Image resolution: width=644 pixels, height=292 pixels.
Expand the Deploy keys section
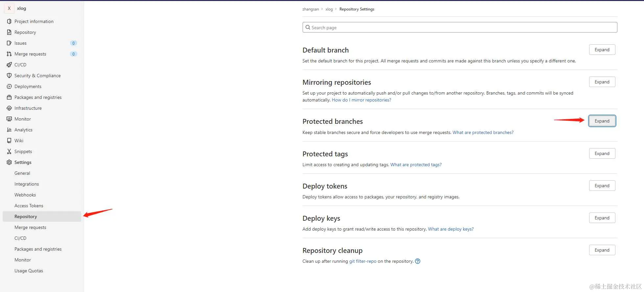point(602,218)
